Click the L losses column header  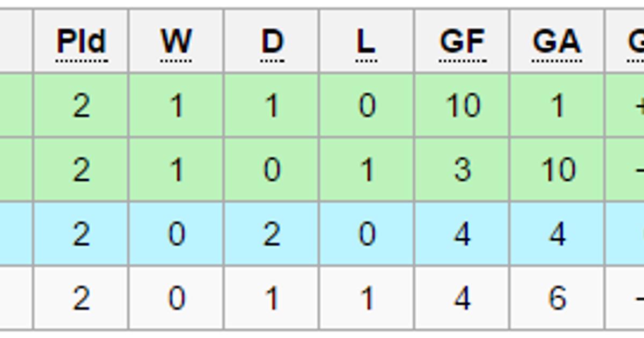(366, 41)
